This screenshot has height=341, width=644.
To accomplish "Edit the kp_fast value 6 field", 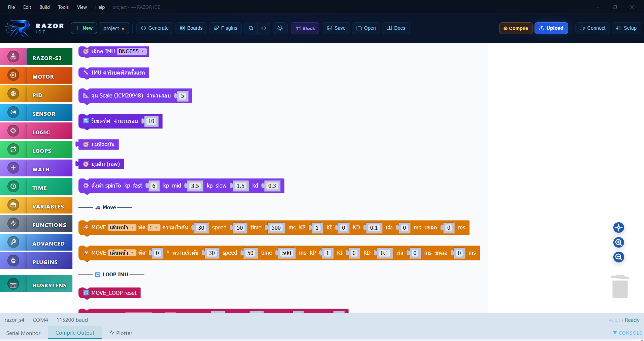I will 154,186.
